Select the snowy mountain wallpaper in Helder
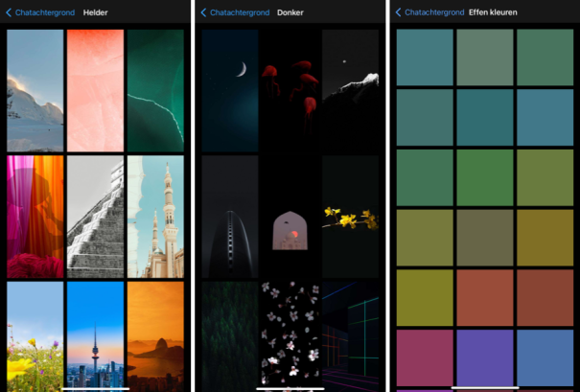This screenshot has width=580, height=392. pos(35,91)
